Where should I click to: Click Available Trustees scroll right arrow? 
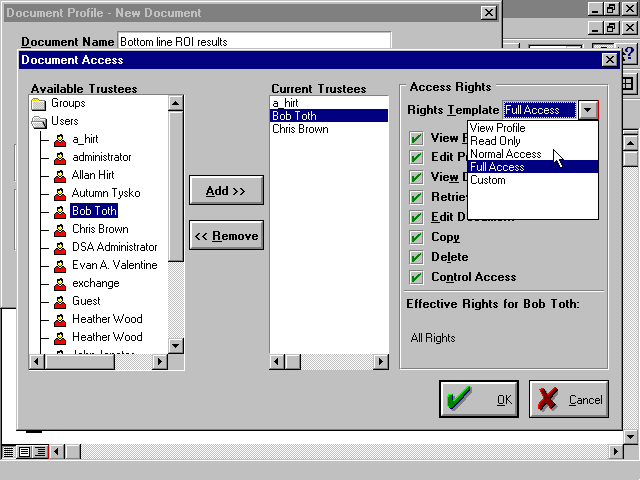pyautogui.click(x=160, y=362)
